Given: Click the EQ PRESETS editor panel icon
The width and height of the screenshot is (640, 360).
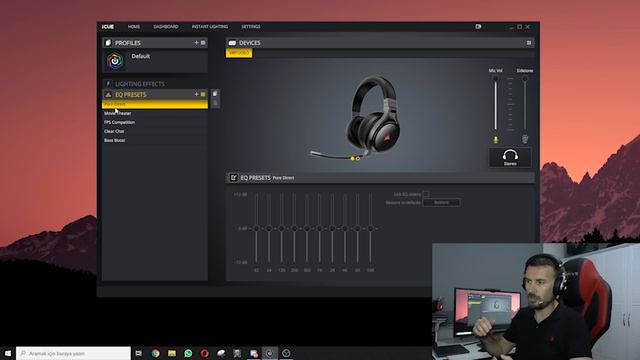Looking at the screenshot, I should pyautogui.click(x=233, y=178).
